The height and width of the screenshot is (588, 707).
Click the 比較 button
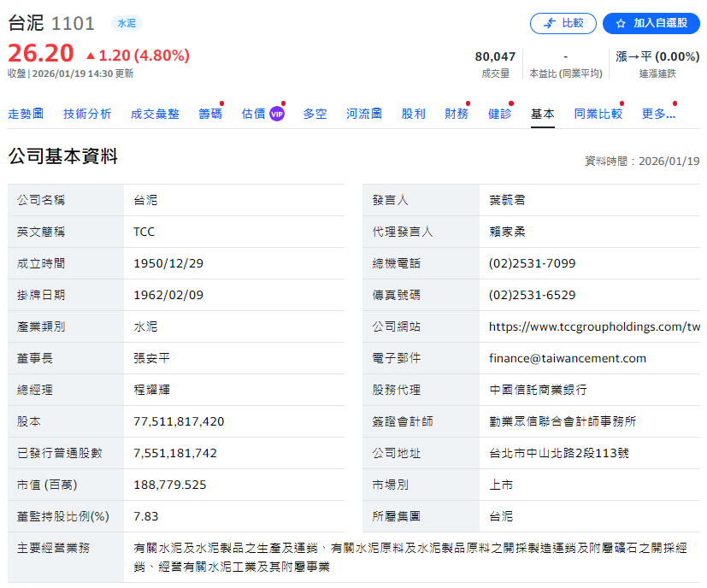point(563,23)
